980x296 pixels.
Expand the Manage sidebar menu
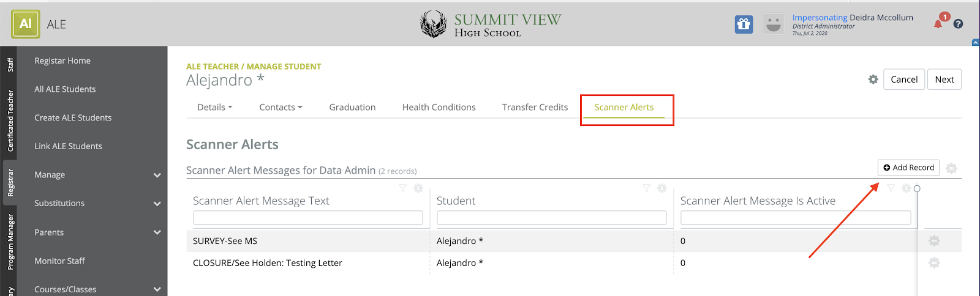click(157, 175)
